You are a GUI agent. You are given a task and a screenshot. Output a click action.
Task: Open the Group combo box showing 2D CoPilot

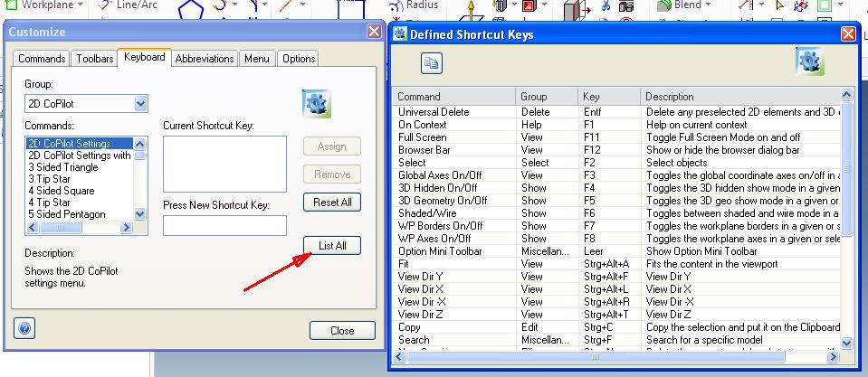tap(86, 103)
